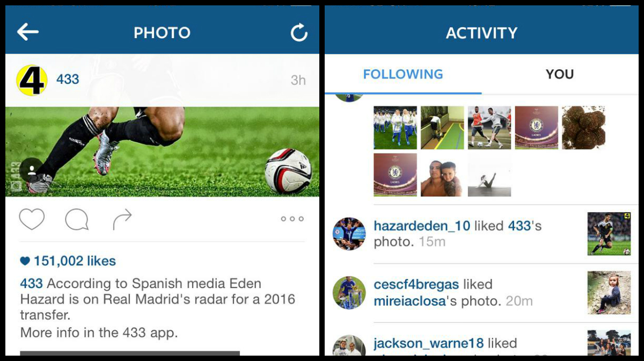This screenshot has height=361, width=644.
Task: Show tagged people icon on the photo
Action: click(x=32, y=170)
